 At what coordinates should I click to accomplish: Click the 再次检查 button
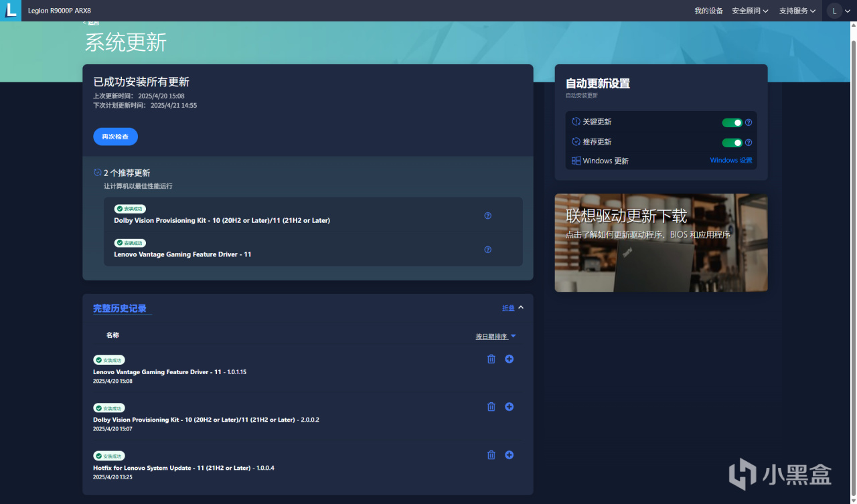[x=115, y=137]
